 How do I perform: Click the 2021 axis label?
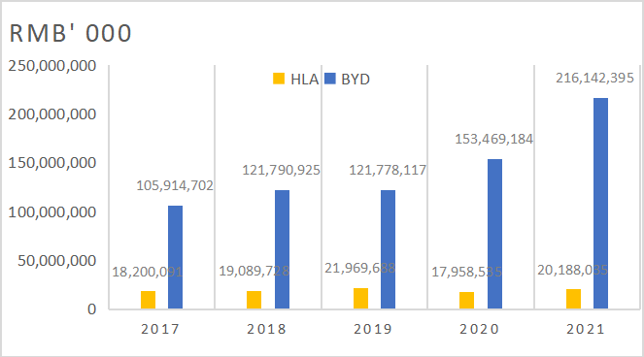click(586, 329)
